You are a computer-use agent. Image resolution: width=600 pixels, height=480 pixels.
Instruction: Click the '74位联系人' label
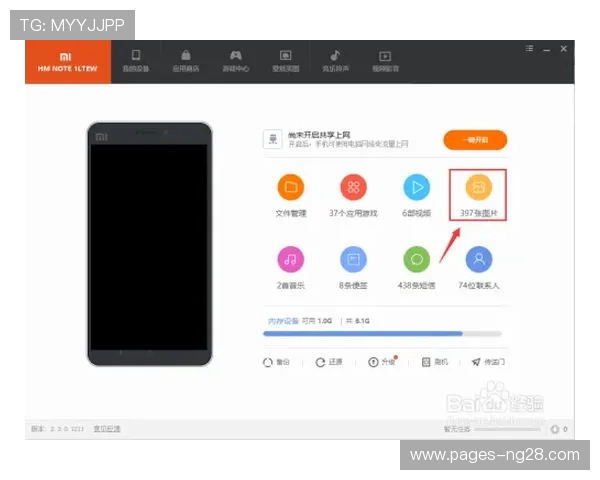(x=479, y=286)
